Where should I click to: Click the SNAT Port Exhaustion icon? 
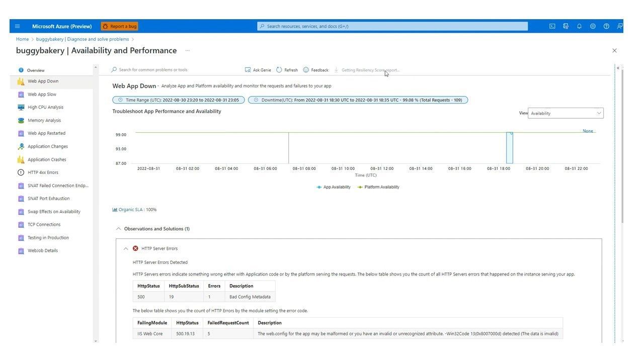coord(21,199)
